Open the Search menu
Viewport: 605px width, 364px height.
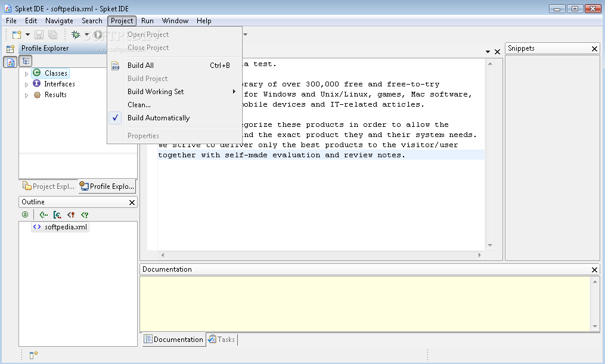[x=92, y=21]
